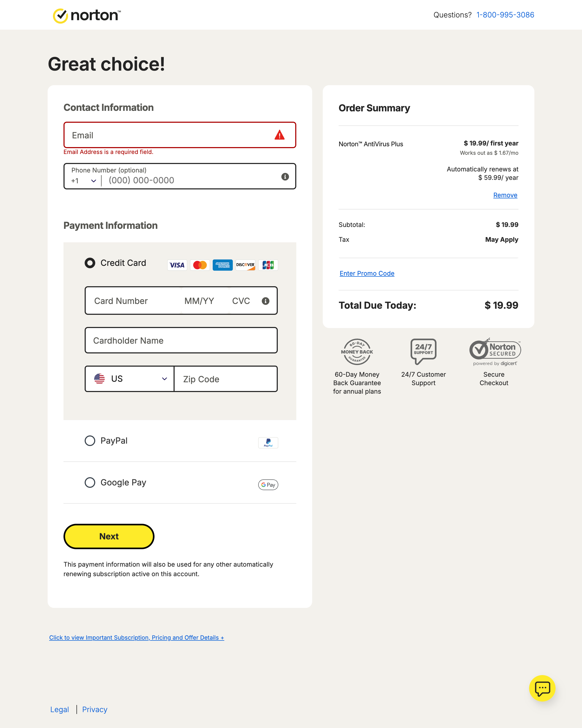Open the yellow chat support bubble

pos(542,688)
